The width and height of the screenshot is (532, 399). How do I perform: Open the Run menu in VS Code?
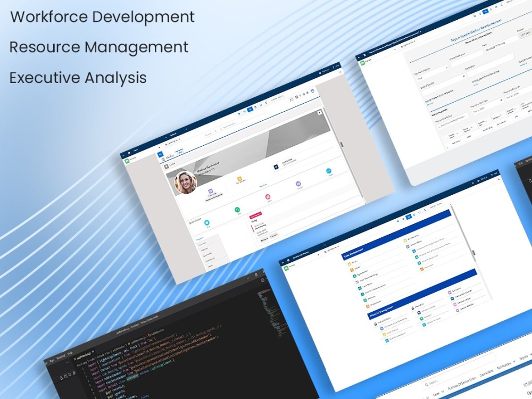52,361
